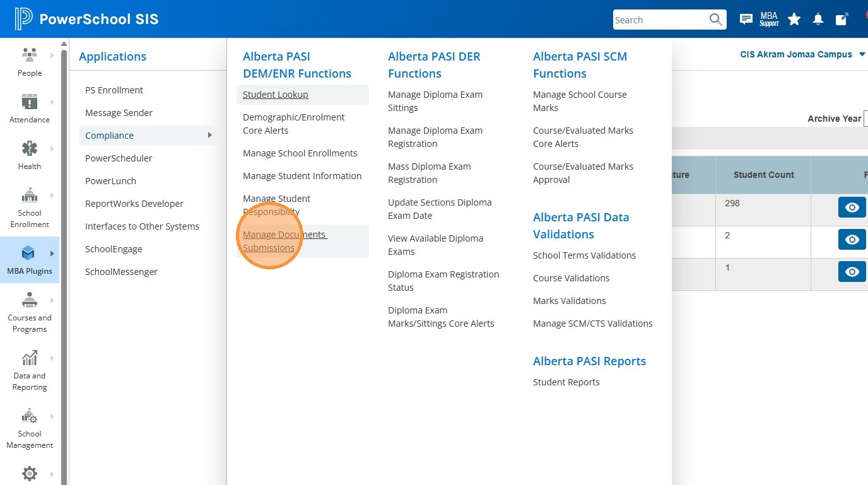868x485 pixels.
Task: Select PowerScheduler in Applications
Action: click(x=119, y=158)
